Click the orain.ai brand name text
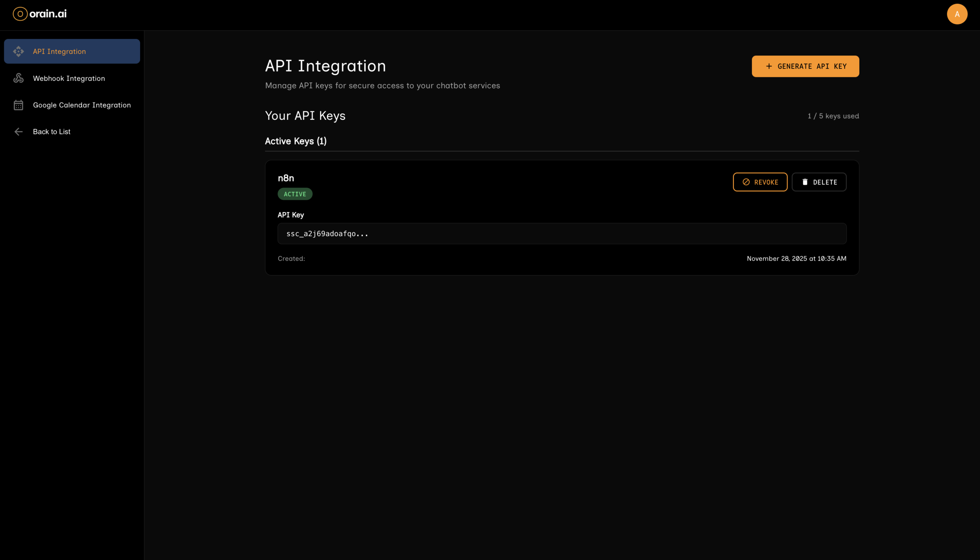 pos(48,14)
